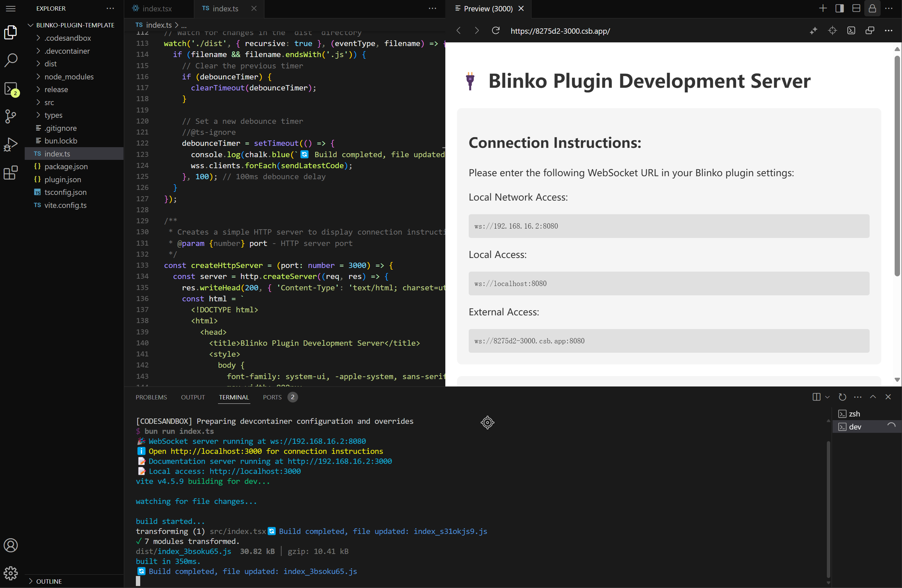Open package.json in explorer
This screenshot has width=902, height=588.
coord(74,166)
